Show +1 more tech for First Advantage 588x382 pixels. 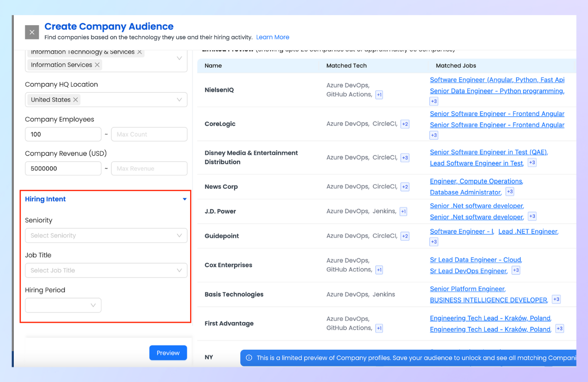tap(379, 328)
